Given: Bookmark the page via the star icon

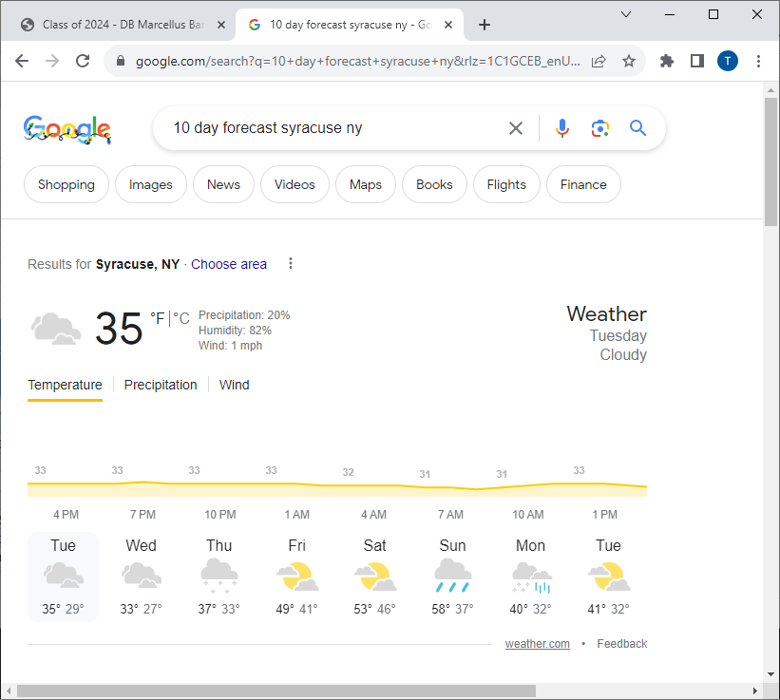Looking at the screenshot, I should [x=629, y=60].
